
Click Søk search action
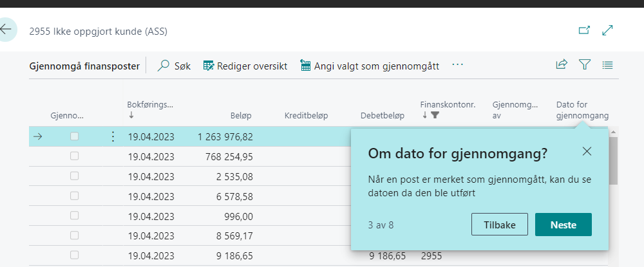(x=175, y=65)
